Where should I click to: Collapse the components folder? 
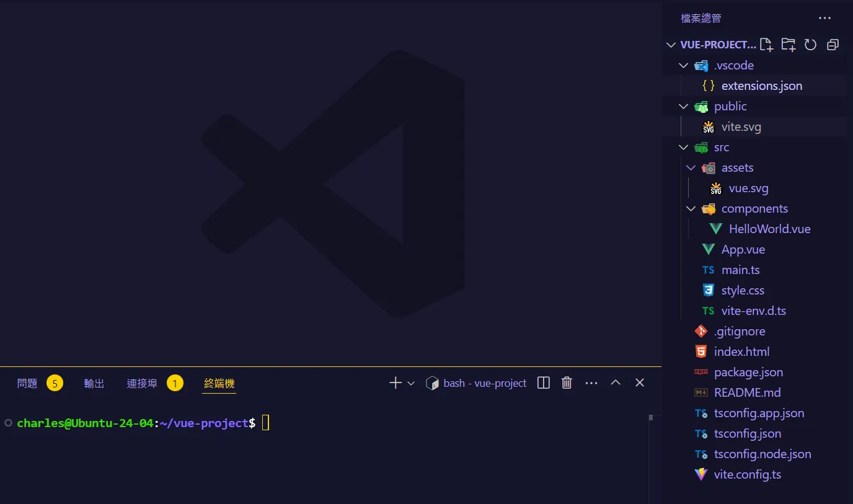click(x=754, y=208)
